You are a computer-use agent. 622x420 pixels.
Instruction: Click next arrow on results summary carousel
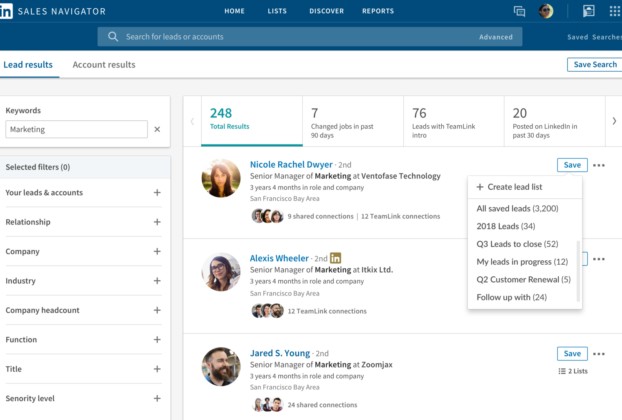tap(614, 121)
